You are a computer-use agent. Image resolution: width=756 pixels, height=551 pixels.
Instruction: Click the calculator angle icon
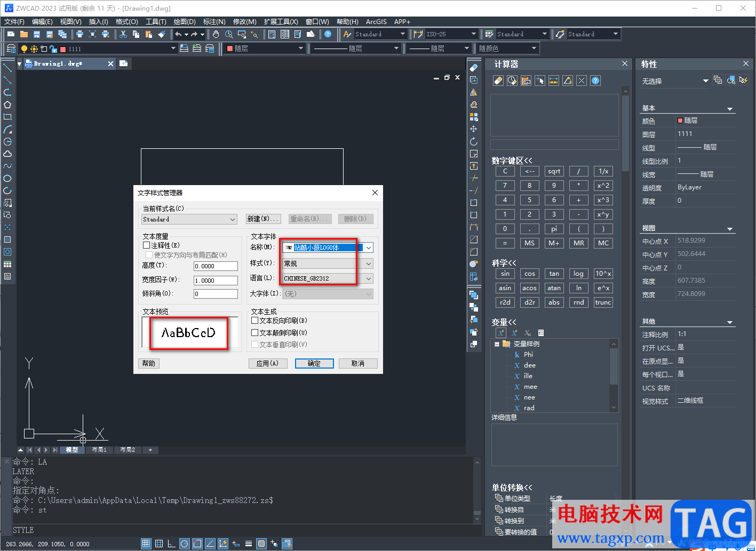568,81
